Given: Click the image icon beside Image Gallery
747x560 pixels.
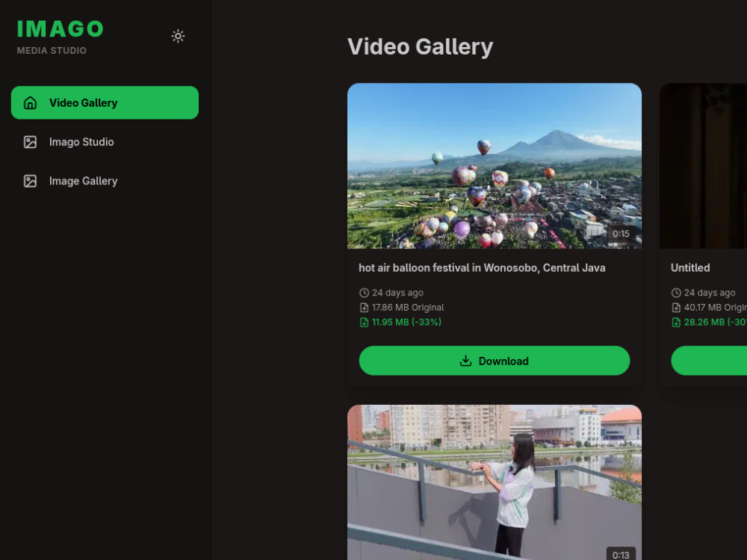Looking at the screenshot, I should click(x=30, y=181).
